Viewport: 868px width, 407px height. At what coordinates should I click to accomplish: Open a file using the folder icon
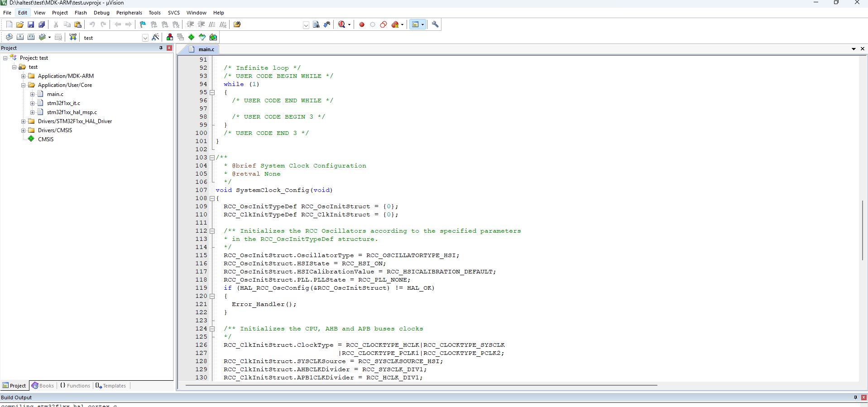20,24
